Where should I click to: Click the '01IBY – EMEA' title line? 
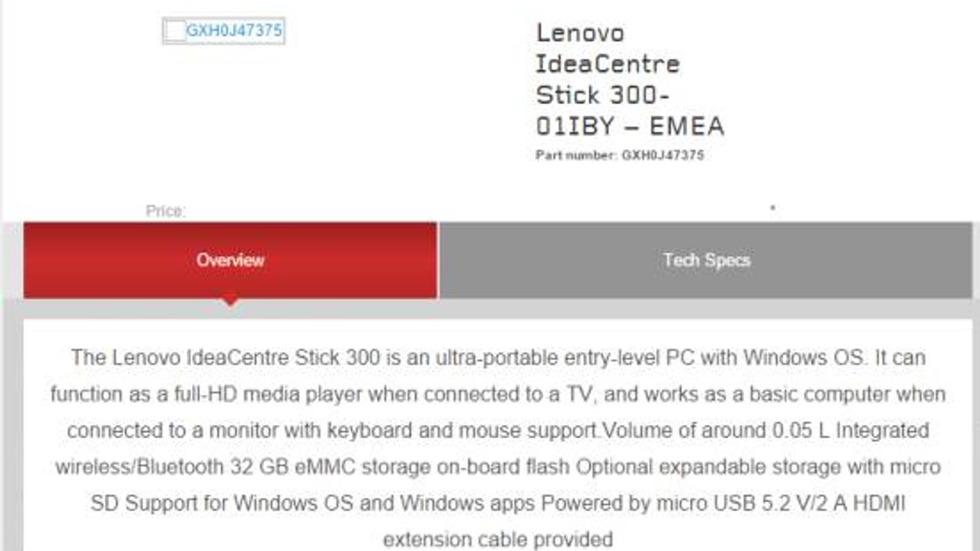[630, 127]
